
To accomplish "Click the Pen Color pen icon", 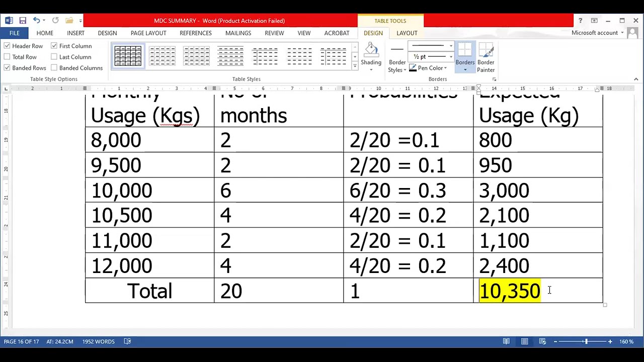I will [x=413, y=68].
